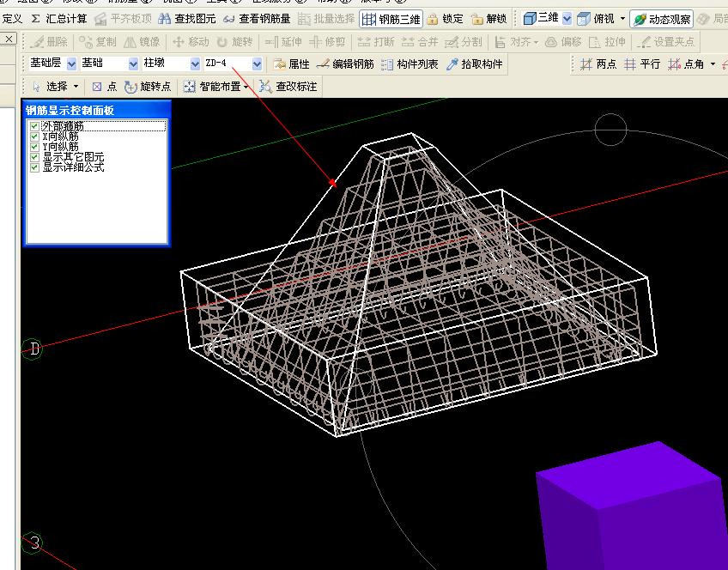Open the 属性 properties panel
Screen dimensions: 728x570
coord(291,64)
